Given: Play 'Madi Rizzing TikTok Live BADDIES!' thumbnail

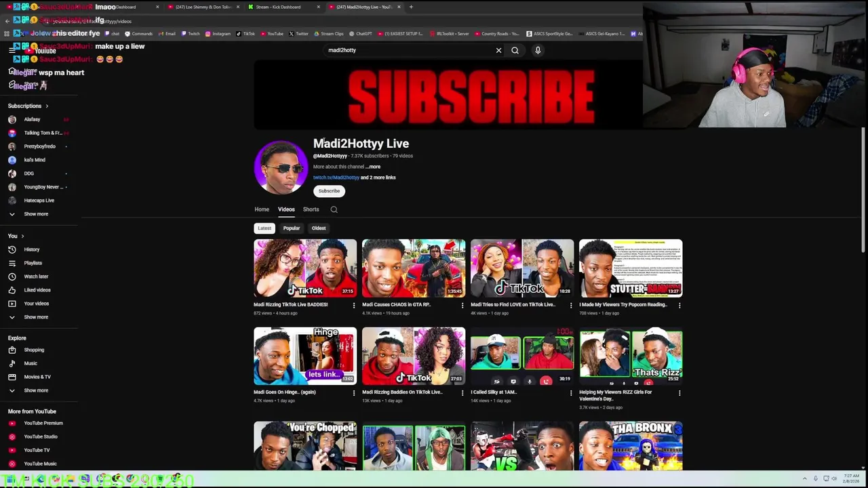Looking at the screenshot, I should (305, 268).
